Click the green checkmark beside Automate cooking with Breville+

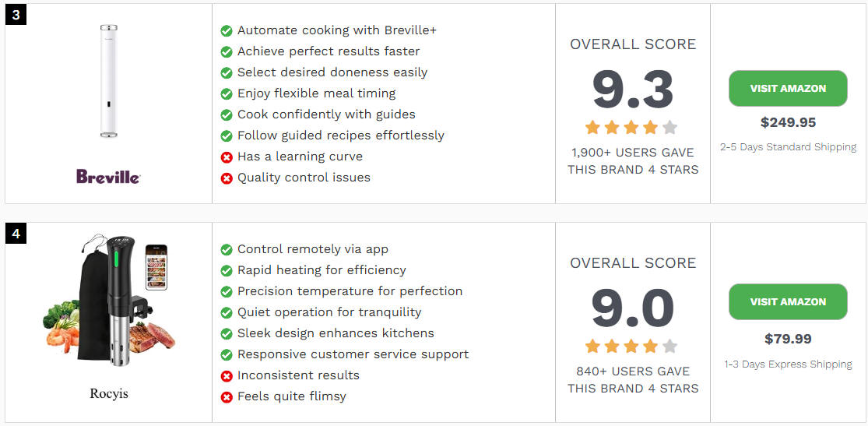(227, 31)
